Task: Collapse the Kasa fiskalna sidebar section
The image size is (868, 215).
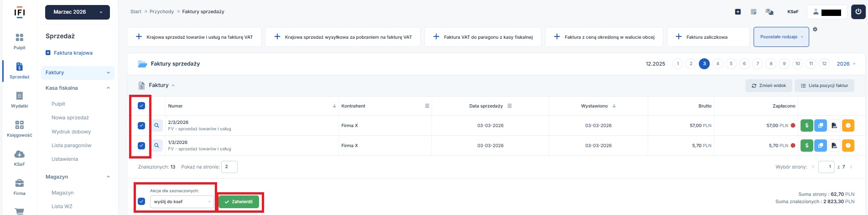Action: point(108,88)
